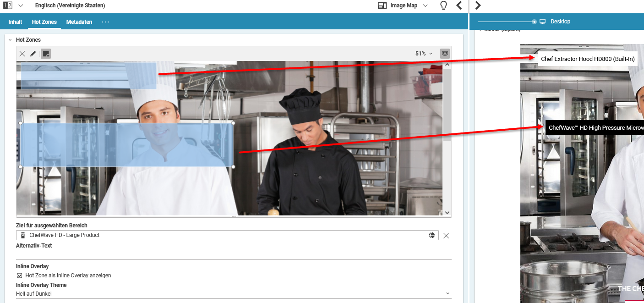
Task: Uncheck Hot Zone als Inline Overlay anzeigen
Action: pyautogui.click(x=20, y=275)
